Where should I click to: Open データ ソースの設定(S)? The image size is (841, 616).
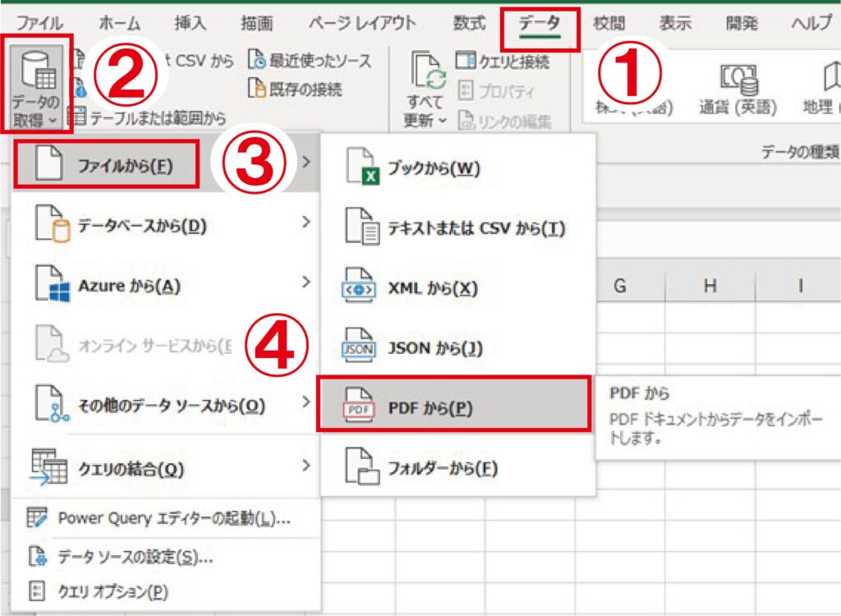pyautogui.click(x=165, y=556)
